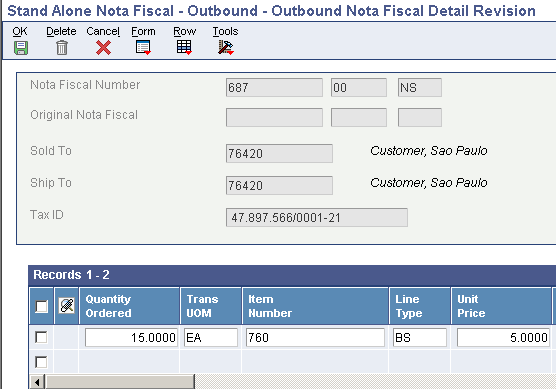
Task: Click the Unit Price field showing 5.0000
Action: click(x=503, y=338)
